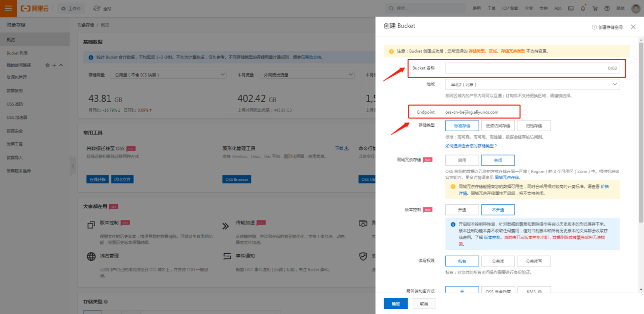The width and height of the screenshot is (644, 314).
Task: Click the 在线迁移 button
Action: coord(98,179)
